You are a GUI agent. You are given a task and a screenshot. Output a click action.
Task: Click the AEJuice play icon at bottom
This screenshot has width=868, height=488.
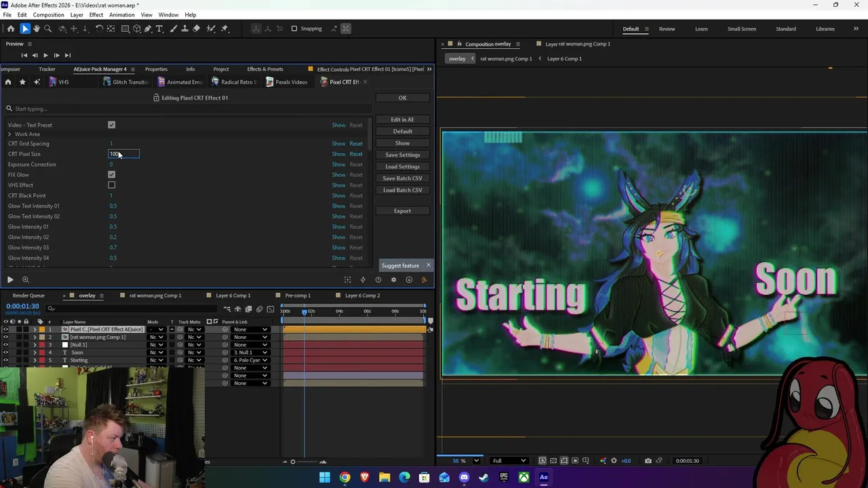10,279
